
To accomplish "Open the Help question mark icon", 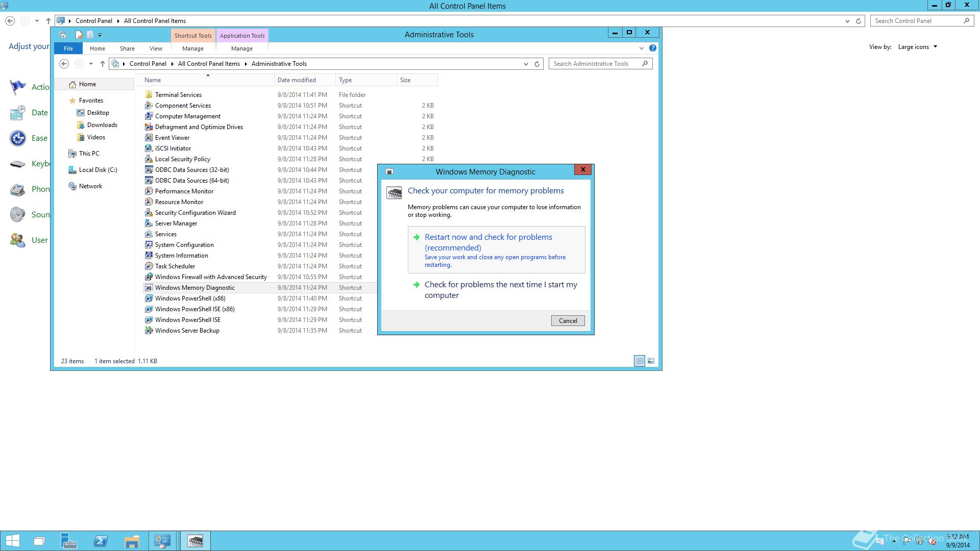I will [x=652, y=48].
